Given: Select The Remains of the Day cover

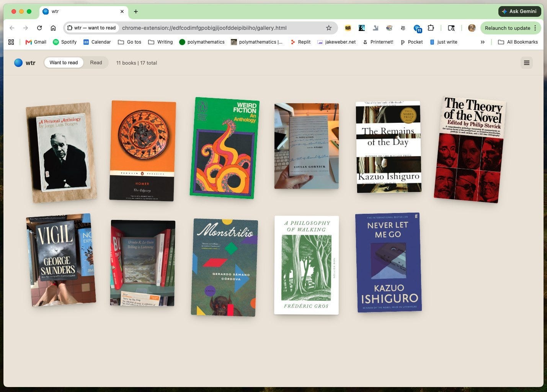Looking at the screenshot, I should tap(389, 147).
